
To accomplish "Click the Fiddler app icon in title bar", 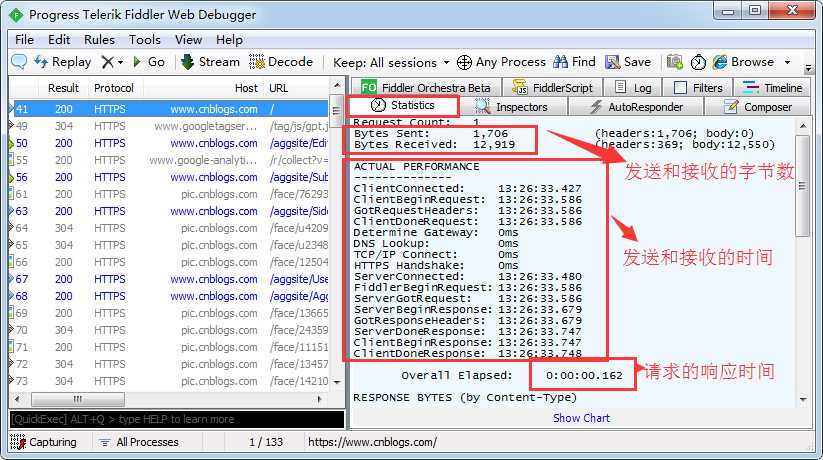I will click(x=16, y=15).
